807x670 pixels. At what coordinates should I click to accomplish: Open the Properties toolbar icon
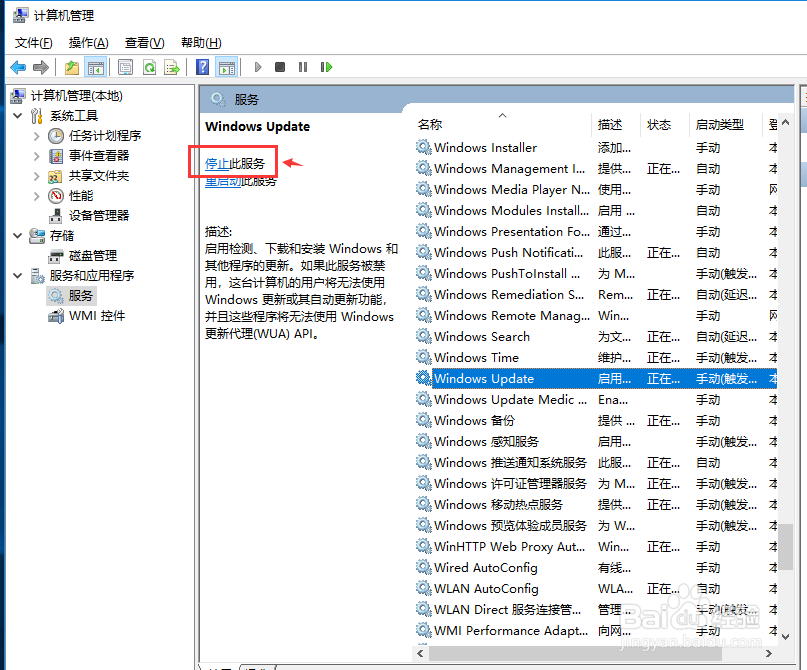[x=125, y=67]
